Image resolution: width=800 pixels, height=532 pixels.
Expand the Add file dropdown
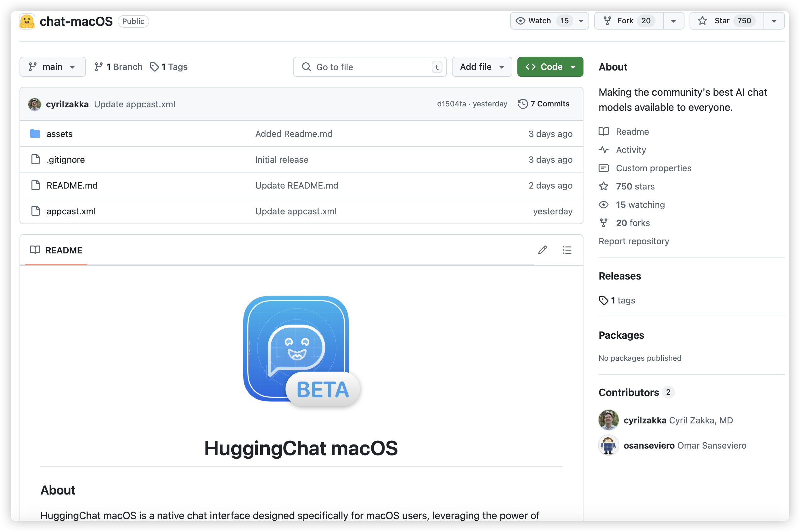(x=482, y=67)
